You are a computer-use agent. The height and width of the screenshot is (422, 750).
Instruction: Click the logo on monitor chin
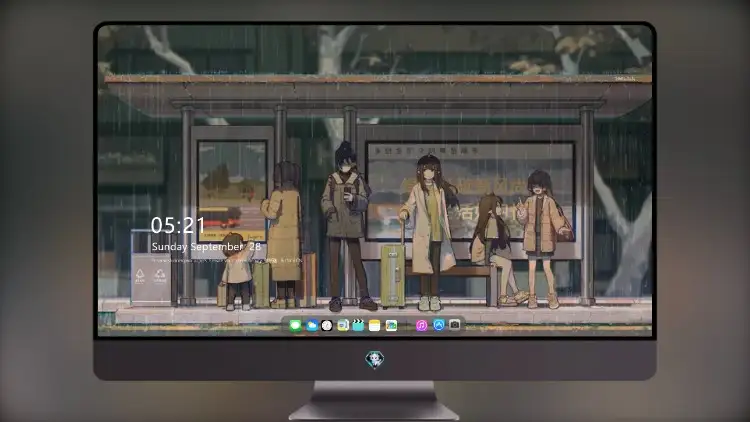(x=375, y=360)
